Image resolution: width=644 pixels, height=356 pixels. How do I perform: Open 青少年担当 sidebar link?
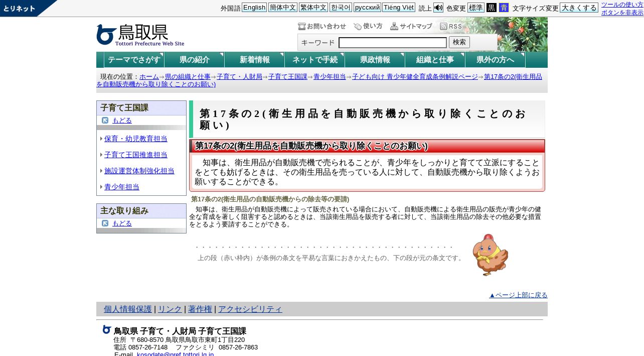122,187
